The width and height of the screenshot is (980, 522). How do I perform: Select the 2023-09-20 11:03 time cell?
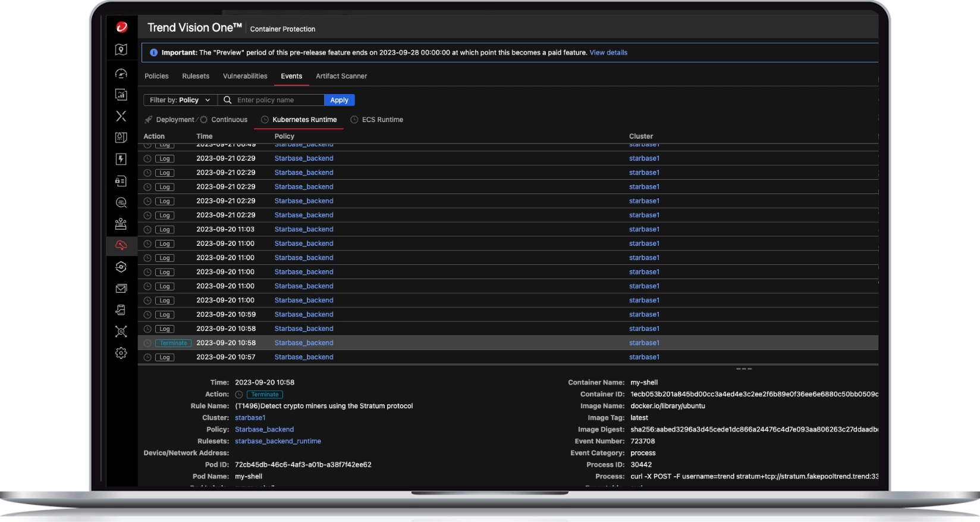tap(225, 229)
